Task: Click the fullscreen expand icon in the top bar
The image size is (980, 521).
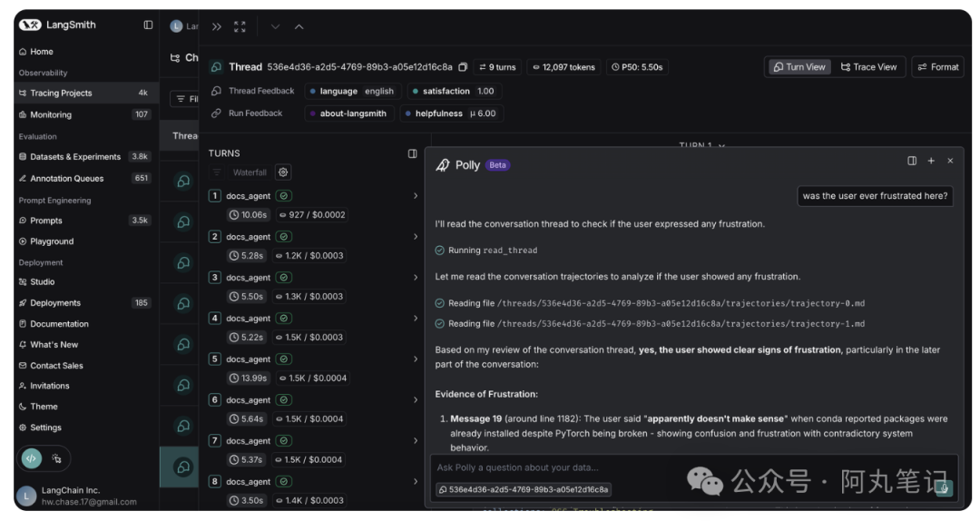Action: pos(240,27)
